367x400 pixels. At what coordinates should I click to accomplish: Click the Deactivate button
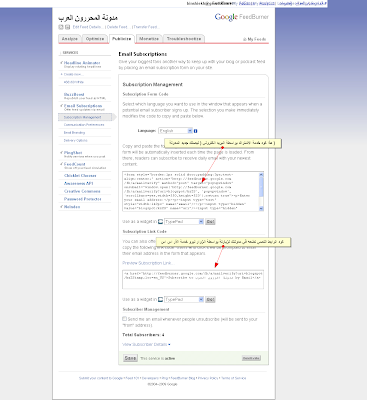(x=251, y=358)
